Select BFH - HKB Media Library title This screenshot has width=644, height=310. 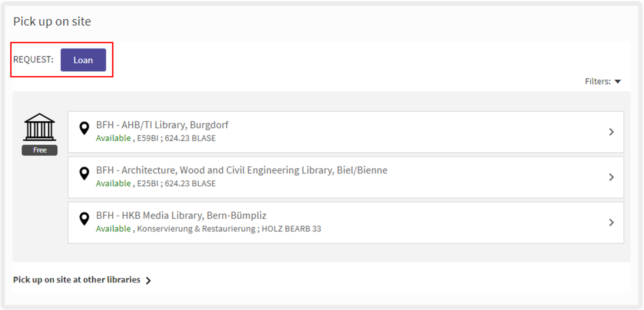pos(181,215)
